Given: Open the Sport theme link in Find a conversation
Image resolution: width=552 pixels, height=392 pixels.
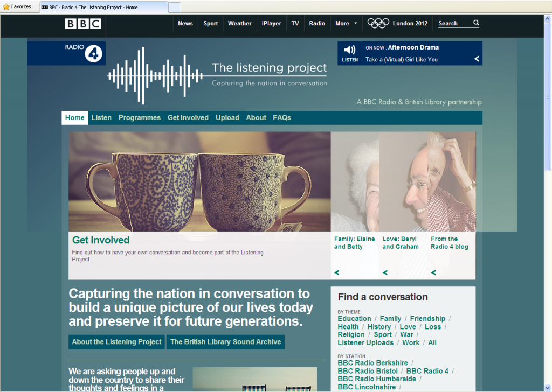Looking at the screenshot, I should pos(383,335).
